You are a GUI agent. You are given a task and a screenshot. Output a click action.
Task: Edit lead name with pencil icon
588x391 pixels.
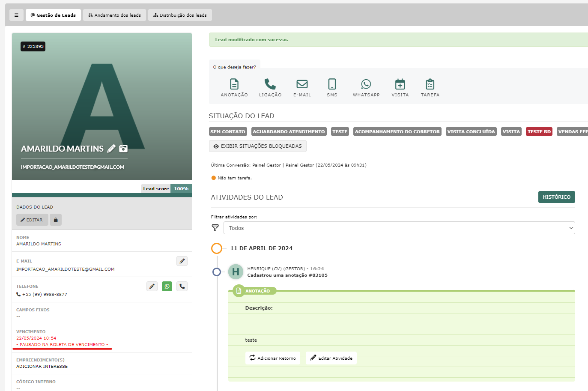pyautogui.click(x=111, y=149)
